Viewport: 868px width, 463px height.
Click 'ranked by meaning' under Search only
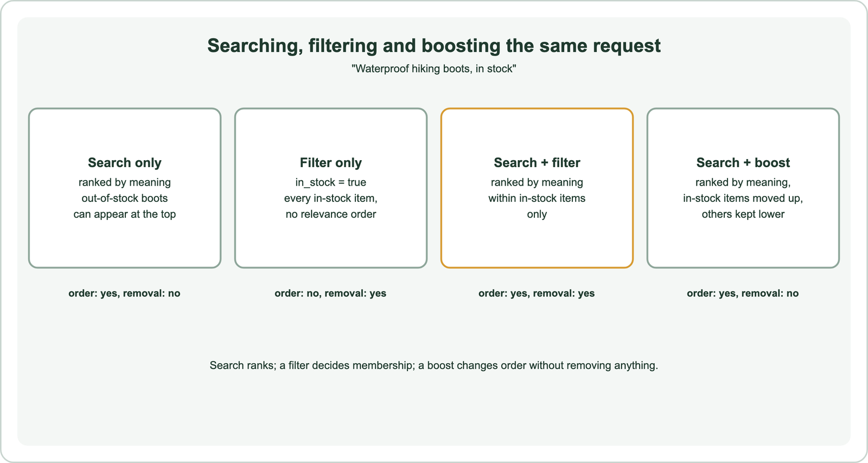click(125, 182)
